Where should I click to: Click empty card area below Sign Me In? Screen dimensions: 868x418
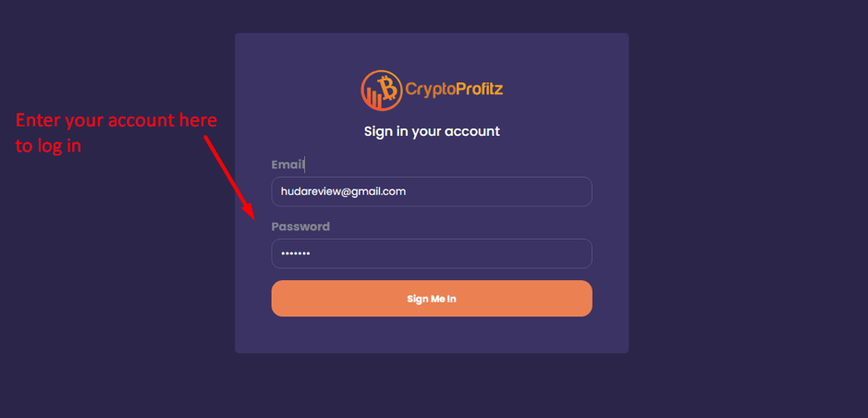point(432,335)
